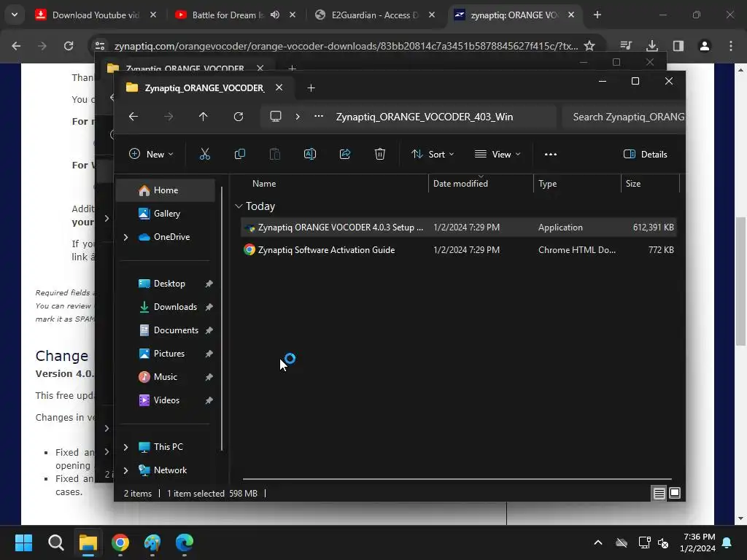Open the Sort dropdown menu
This screenshot has width=747, height=560.
tap(433, 155)
